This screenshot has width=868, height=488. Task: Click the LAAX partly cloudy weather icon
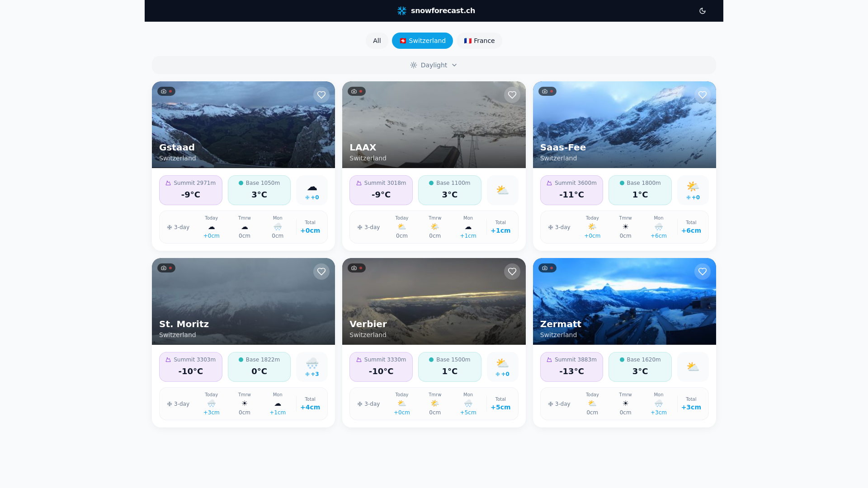[x=503, y=190]
